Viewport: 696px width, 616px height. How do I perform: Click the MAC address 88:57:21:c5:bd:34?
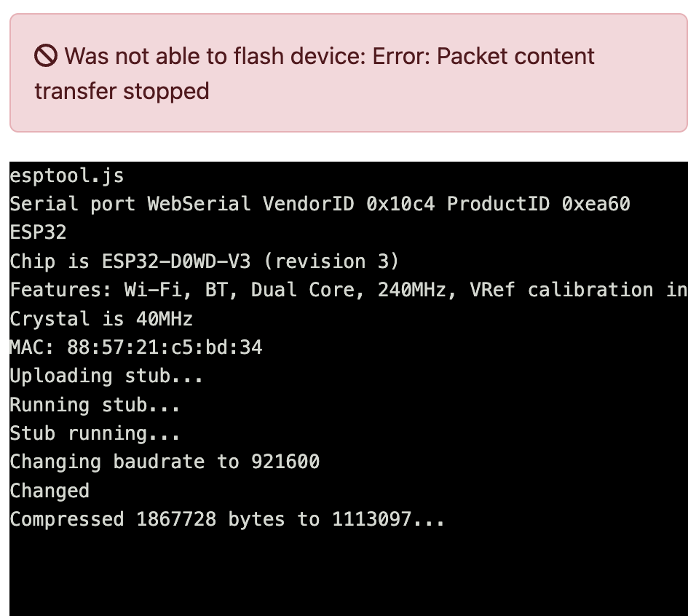[165, 347]
